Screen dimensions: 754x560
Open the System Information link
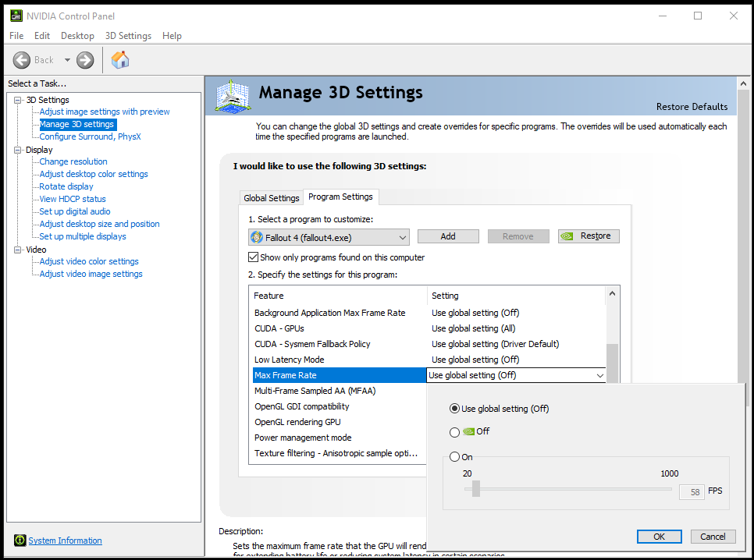click(x=65, y=541)
